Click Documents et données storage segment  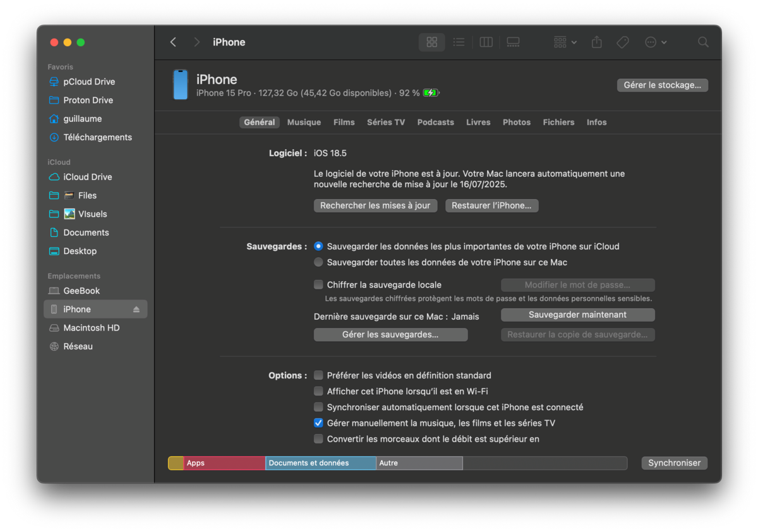321,463
